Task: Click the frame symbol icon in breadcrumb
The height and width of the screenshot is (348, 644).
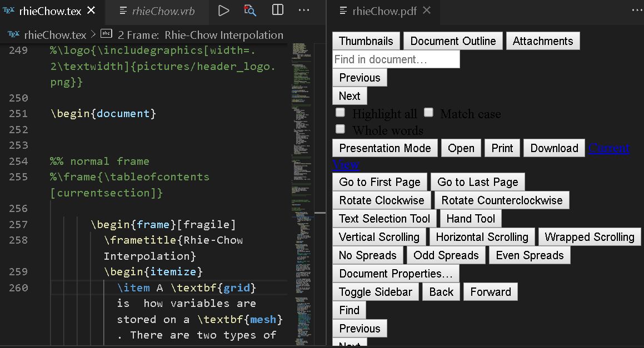Action: (106, 34)
